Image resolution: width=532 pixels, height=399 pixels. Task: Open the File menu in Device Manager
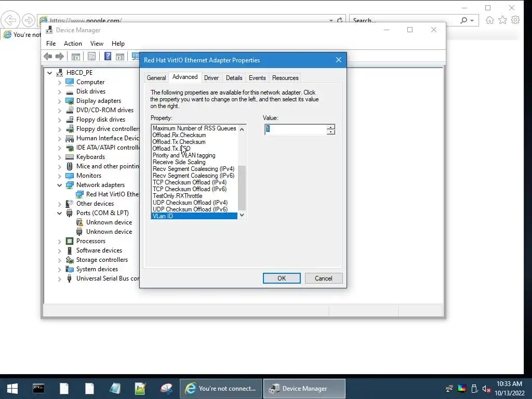(51, 44)
